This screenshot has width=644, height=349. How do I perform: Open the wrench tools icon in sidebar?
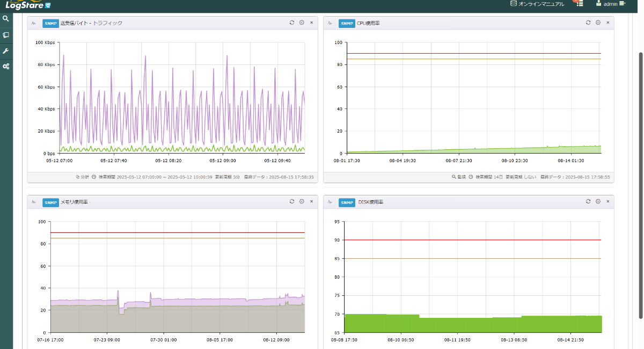pyautogui.click(x=6, y=51)
